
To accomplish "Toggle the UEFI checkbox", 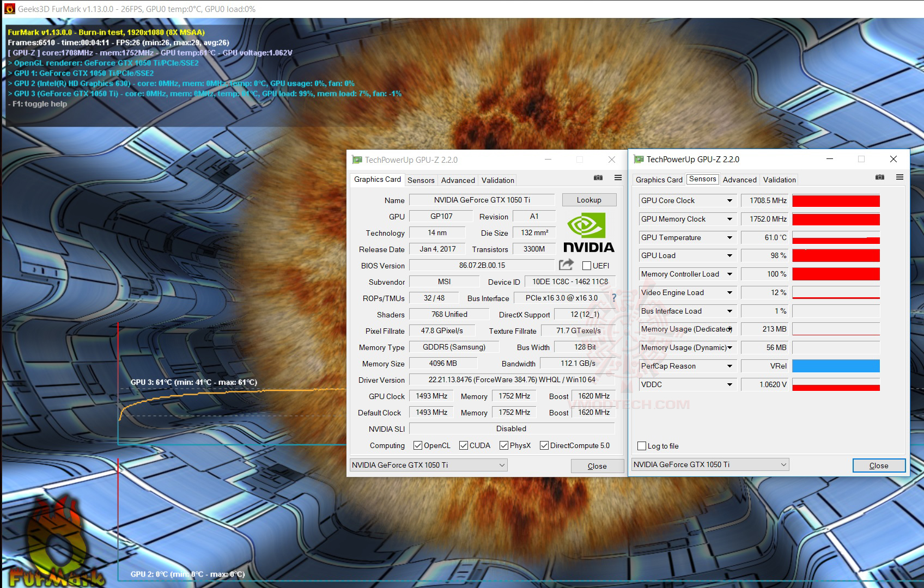I will tap(587, 266).
